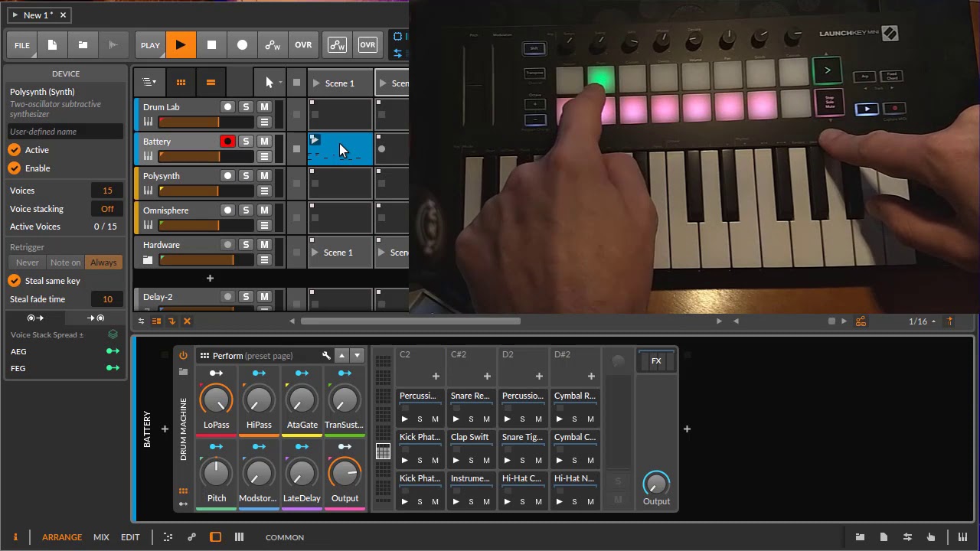The width and height of the screenshot is (980, 551).
Task: Open the PLAY menu label
Action: [150, 45]
